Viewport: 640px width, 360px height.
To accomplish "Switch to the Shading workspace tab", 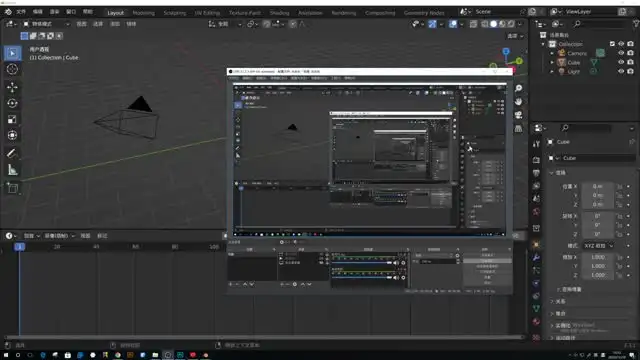I will (x=279, y=13).
